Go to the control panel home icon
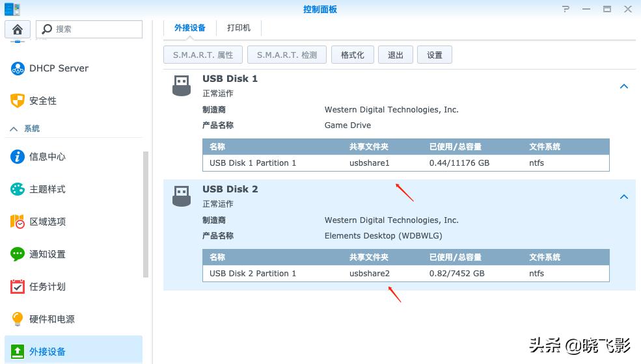 tap(17, 29)
